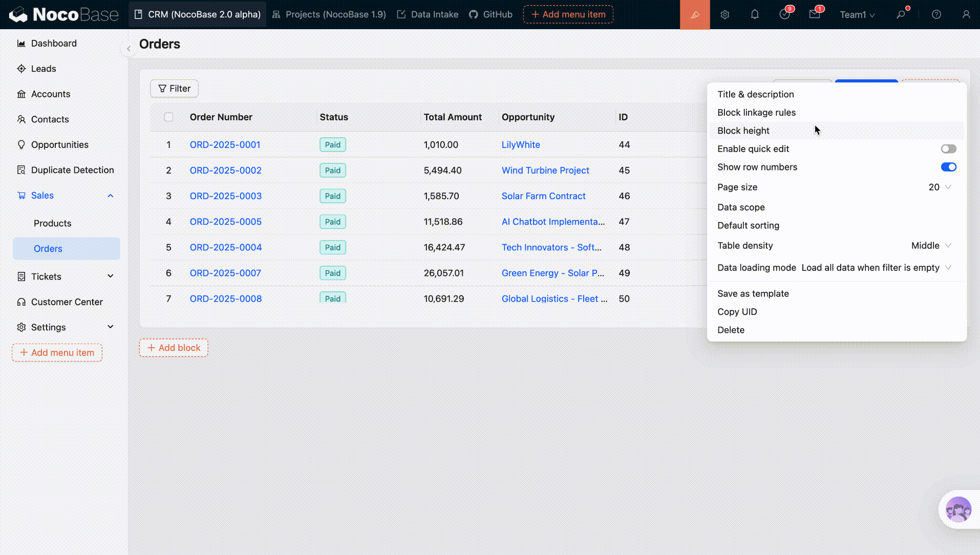Click the orange UI editor highlighter icon
Image resolution: width=980 pixels, height=555 pixels.
694,14
